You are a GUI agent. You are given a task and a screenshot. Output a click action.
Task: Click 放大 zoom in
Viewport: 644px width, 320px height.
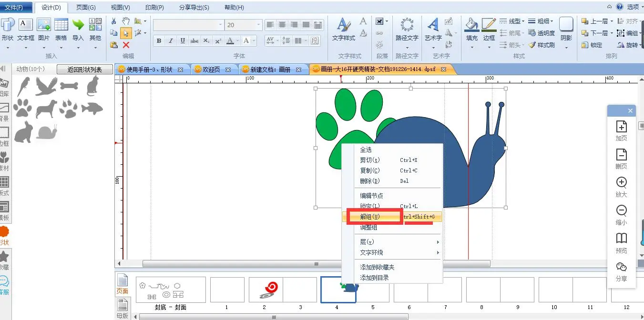click(x=621, y=187)
